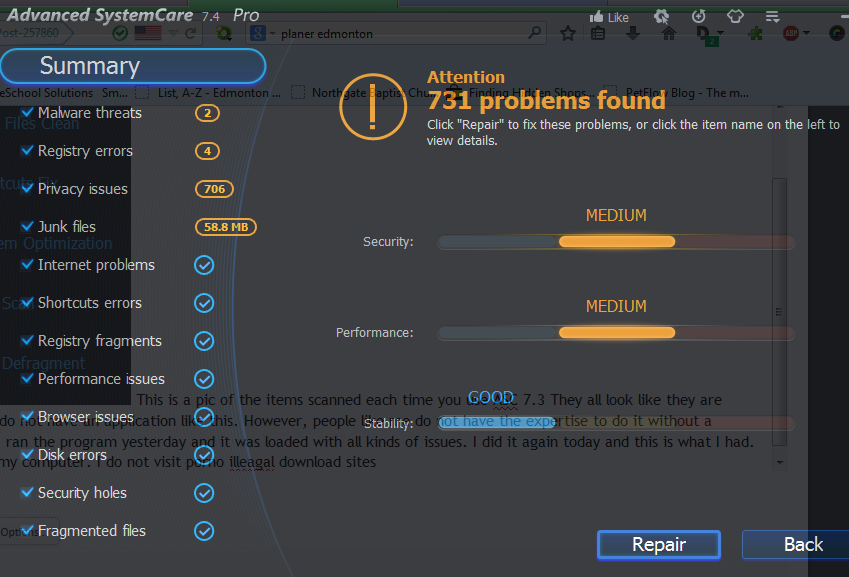The height and width of the screenshot is (577, 849).
Task: Click the Disconnect D extension icon
Action: click(x=704, y=35)
